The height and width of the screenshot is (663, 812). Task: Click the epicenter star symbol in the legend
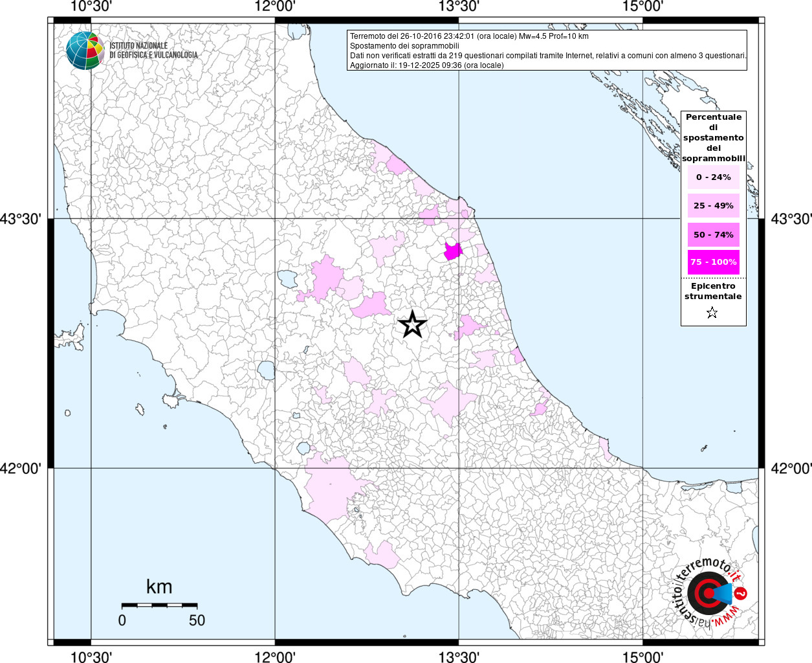(712, 313)
